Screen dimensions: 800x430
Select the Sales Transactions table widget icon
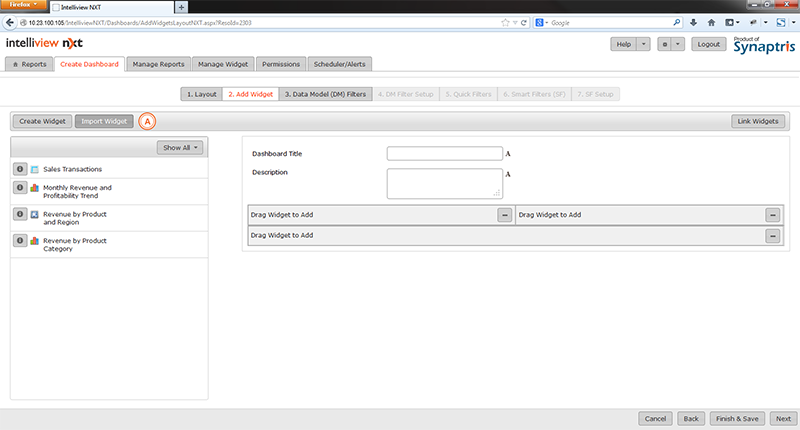34,169
